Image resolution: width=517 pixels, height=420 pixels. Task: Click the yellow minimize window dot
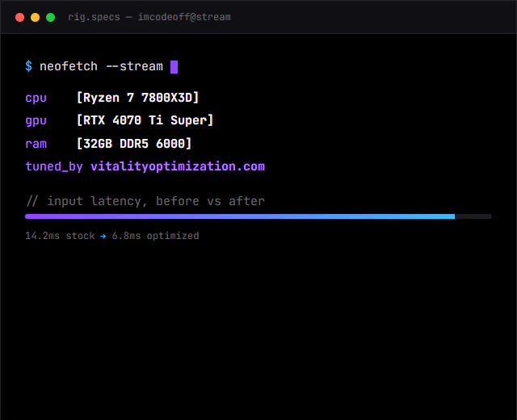click(35, 18)
